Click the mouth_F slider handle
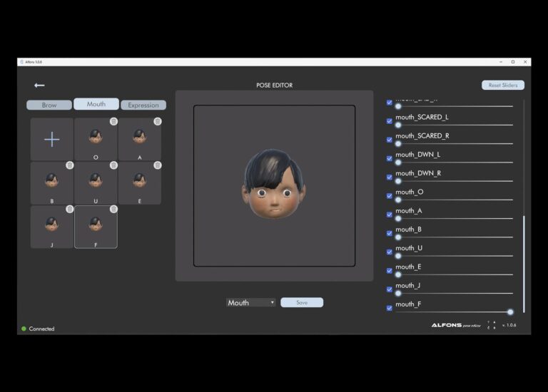The height and width of the screenshot is (392, 548). click(510, 311)
